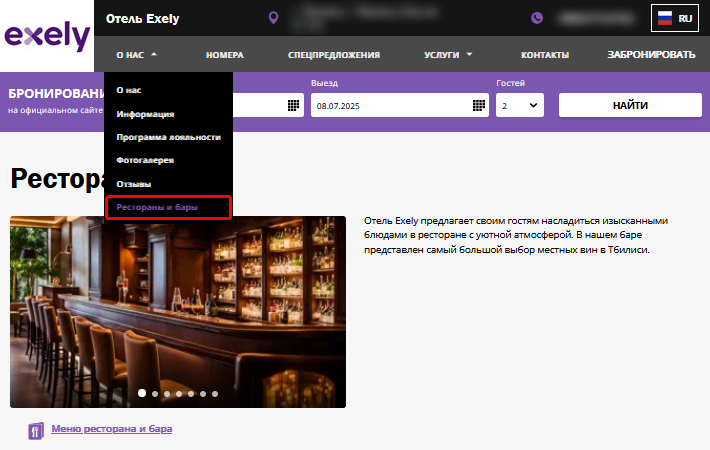Collapse the О НАС menu
Image resolution: width=710 pixels, height=450 pixels.
(136, 55)
